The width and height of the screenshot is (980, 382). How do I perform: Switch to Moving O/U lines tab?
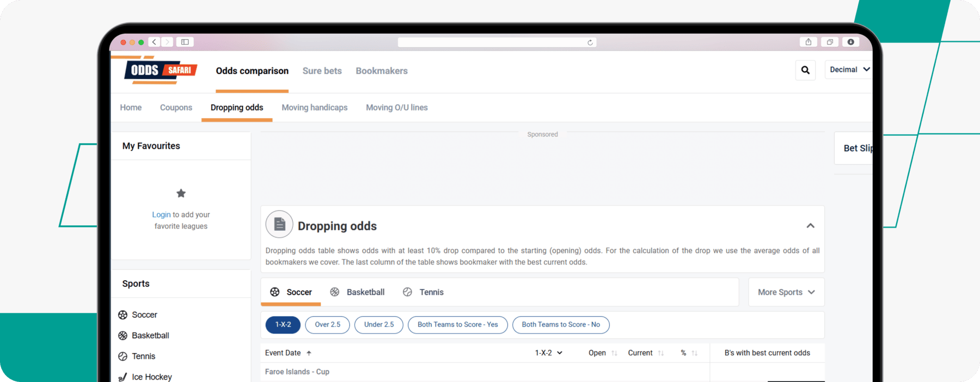coord(397,108)
